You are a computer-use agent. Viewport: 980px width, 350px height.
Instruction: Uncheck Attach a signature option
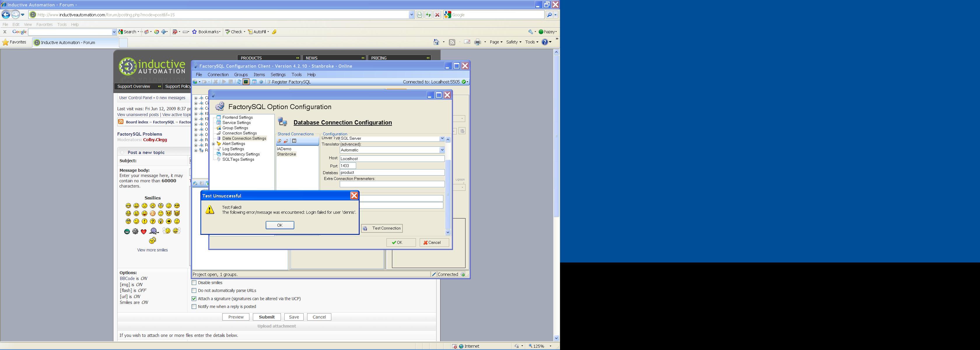tap(194, 299)
